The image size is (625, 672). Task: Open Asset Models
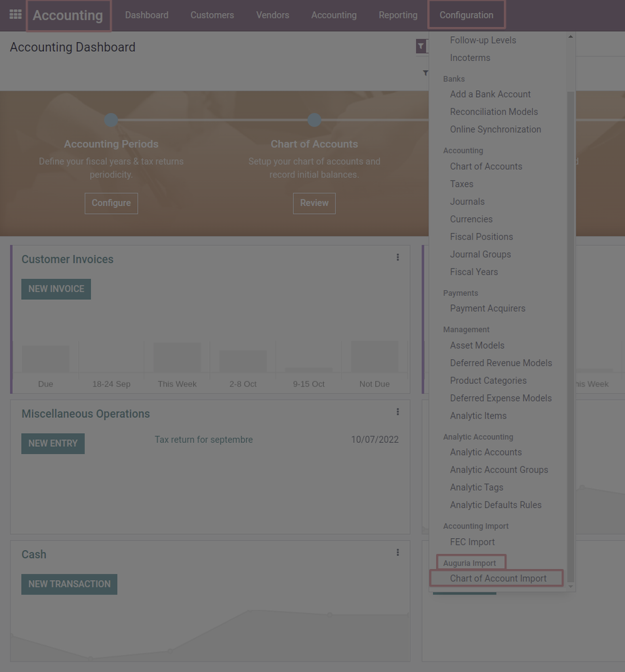[477, 345]
